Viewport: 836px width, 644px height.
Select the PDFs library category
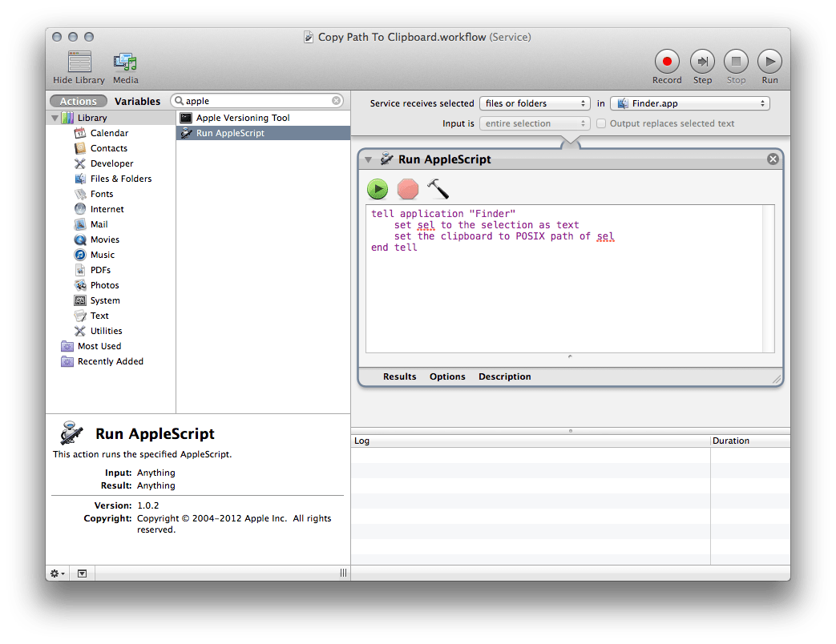[100, 270]
